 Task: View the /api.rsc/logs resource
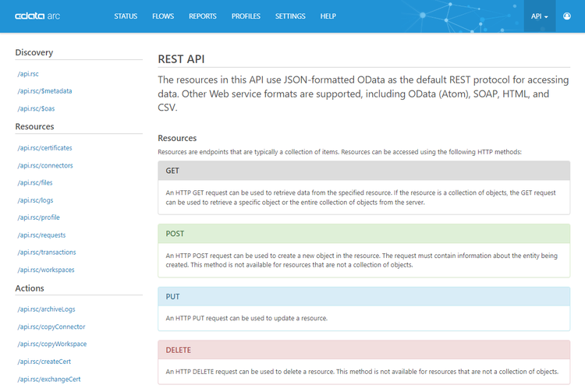(x=35, y=200)
